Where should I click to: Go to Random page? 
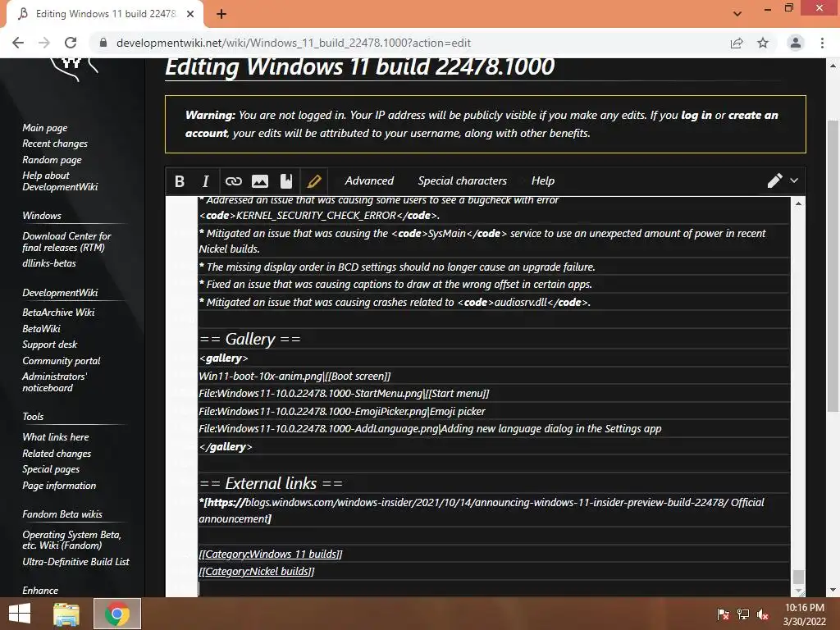coord(52,160)
